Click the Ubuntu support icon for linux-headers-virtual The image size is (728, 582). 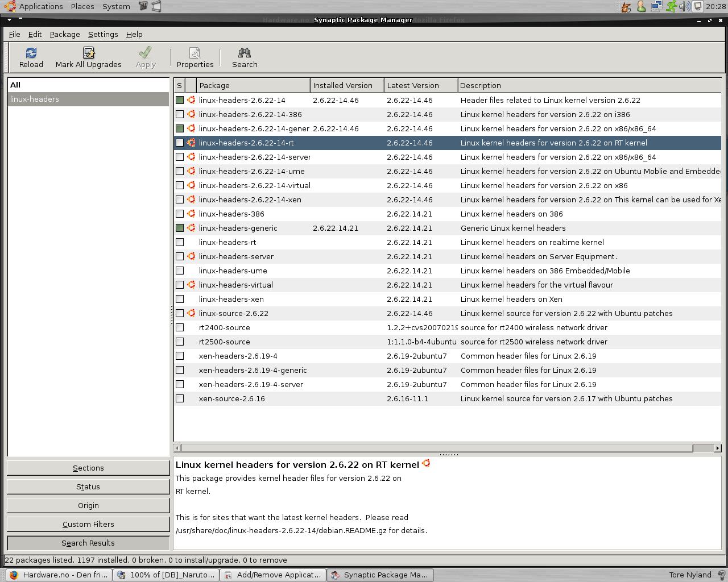click(x=191, y=285)
